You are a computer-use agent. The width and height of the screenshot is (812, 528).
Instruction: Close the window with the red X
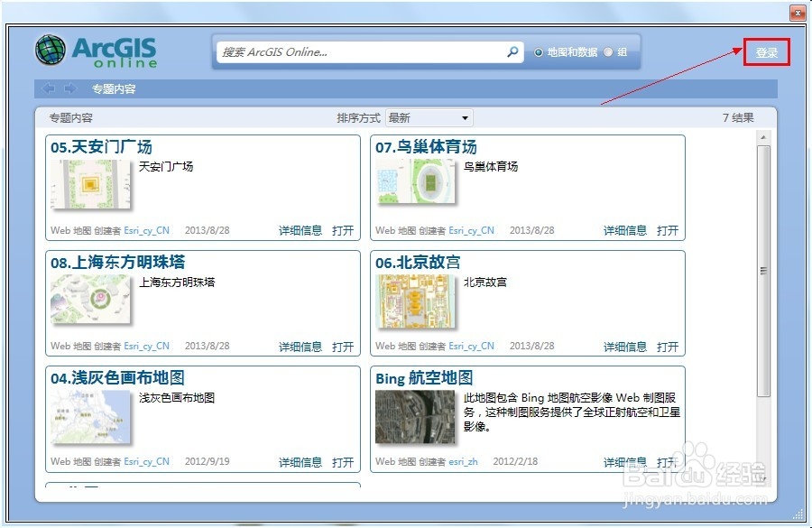tap(798, 13)
